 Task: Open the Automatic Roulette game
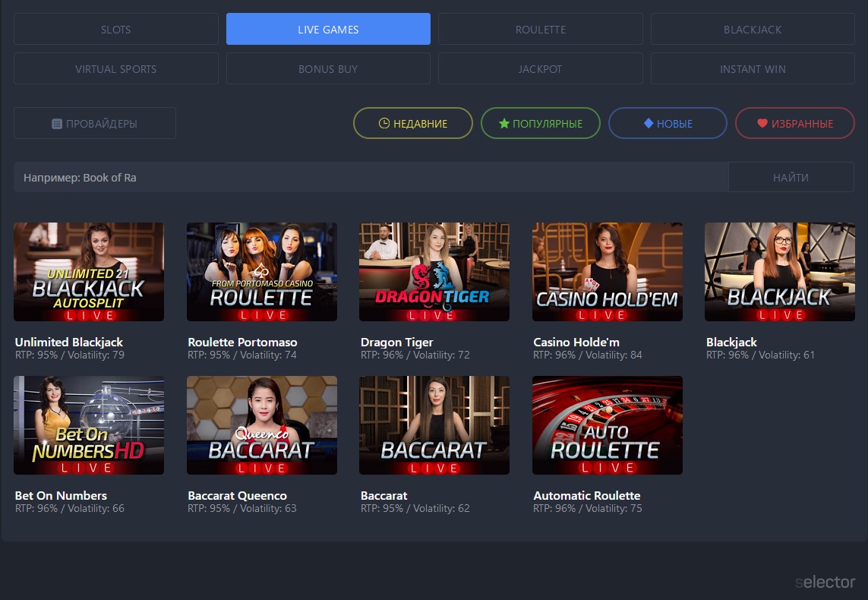coord(607,425)
